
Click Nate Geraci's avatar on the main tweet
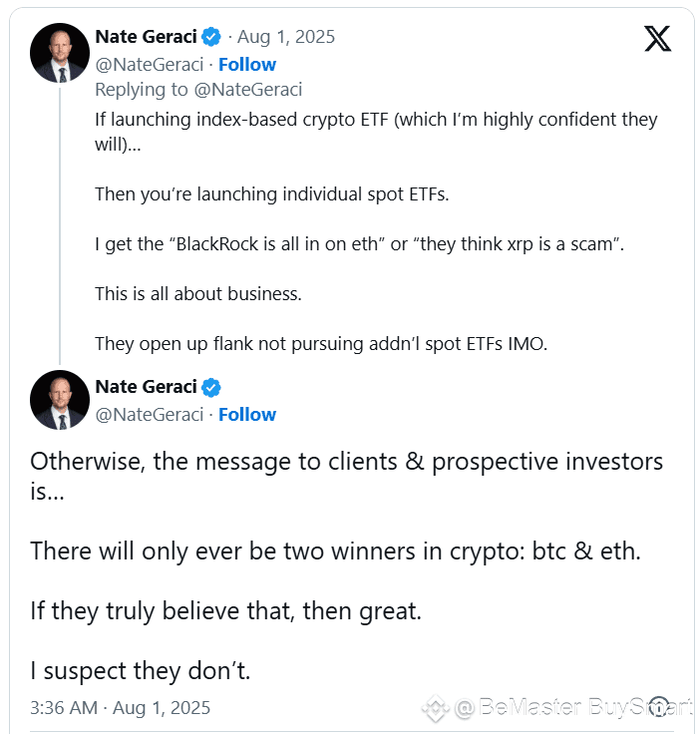tap(60, 400)
